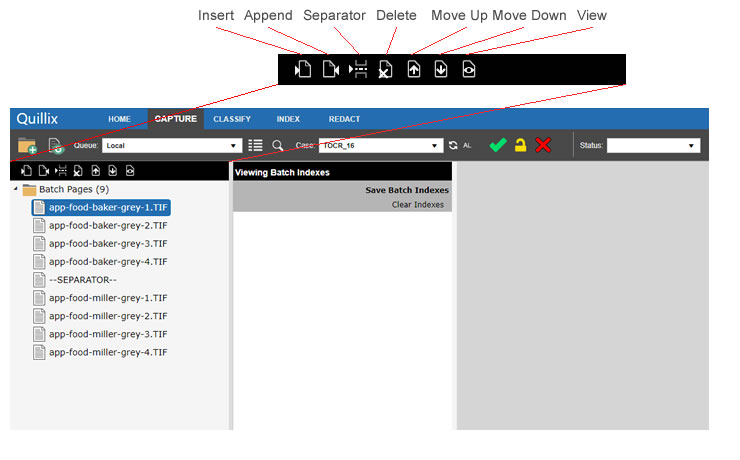Switch to the INDEX tab
The height and width of the screenshot is (460, 740).
pos(288,119)
